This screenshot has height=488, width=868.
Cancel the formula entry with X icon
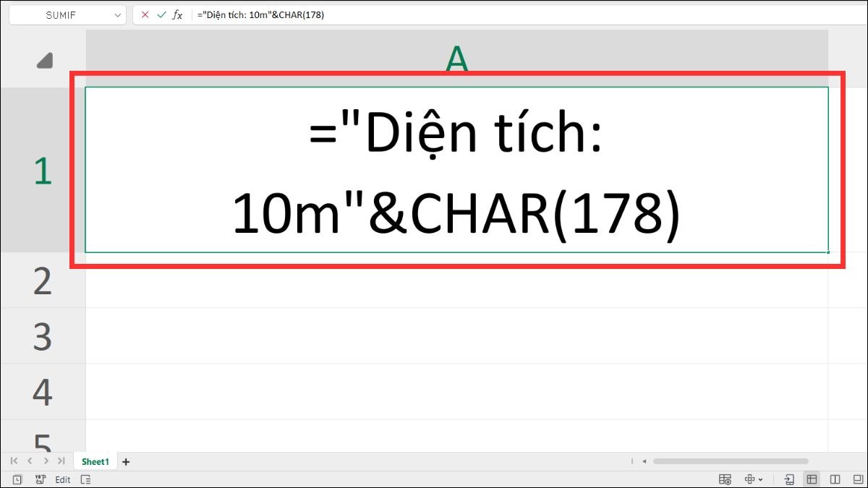pyautogui.click(x=145, y=14)
